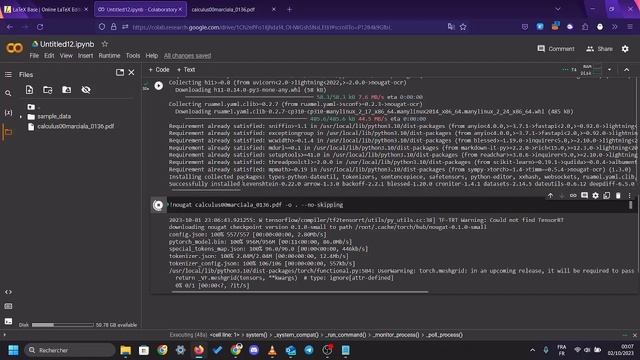Refresh the files list
This screenshot has height=360, width=640.
click(x=48, y=90)
